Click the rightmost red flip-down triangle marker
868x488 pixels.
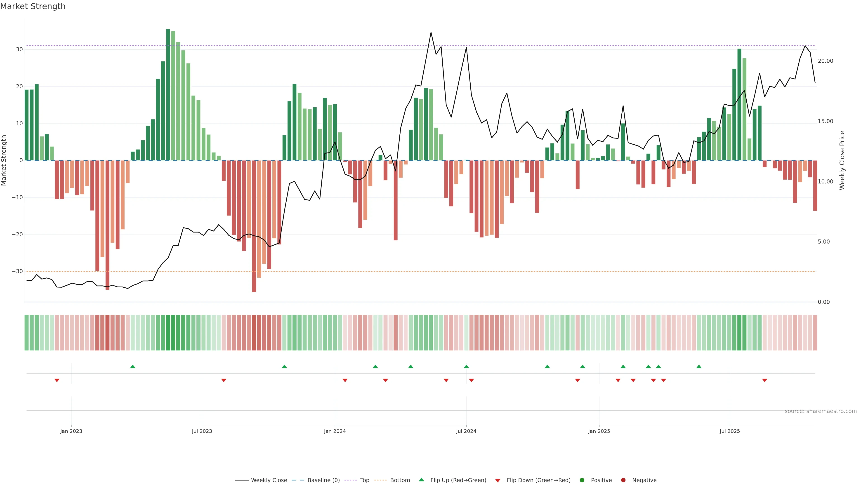click(764, 380)
